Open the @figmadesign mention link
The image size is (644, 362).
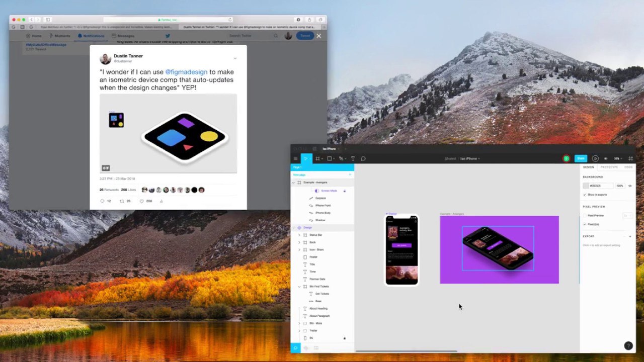tap(186, 72)
